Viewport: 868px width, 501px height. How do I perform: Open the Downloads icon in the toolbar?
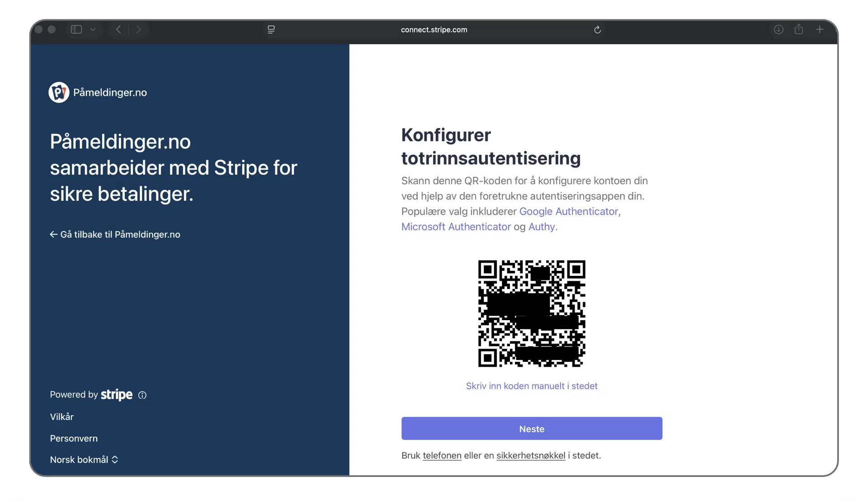click(778, 29)
